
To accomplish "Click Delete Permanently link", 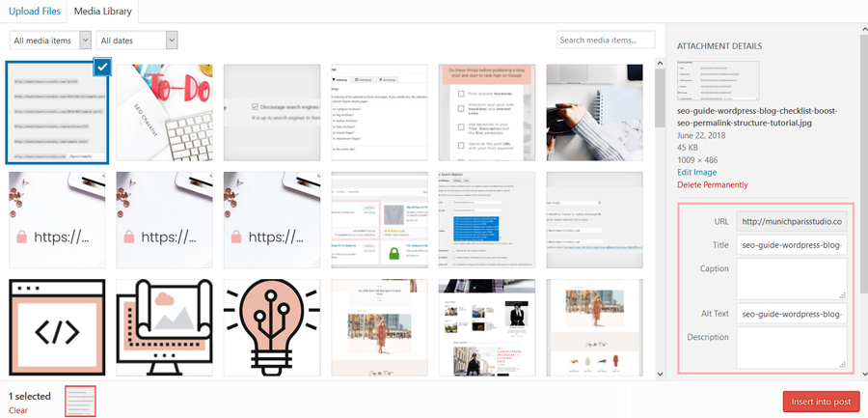I will (713, 184).
